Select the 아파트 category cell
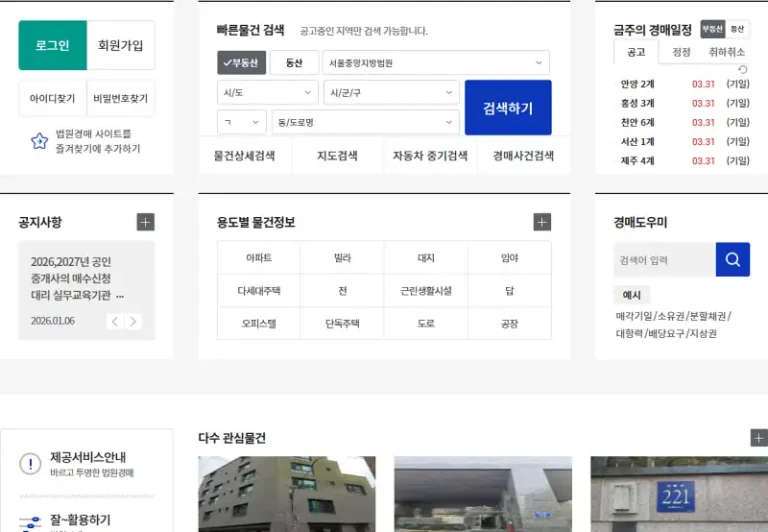The width and height of the screenshot is (768, 532). 259,258
